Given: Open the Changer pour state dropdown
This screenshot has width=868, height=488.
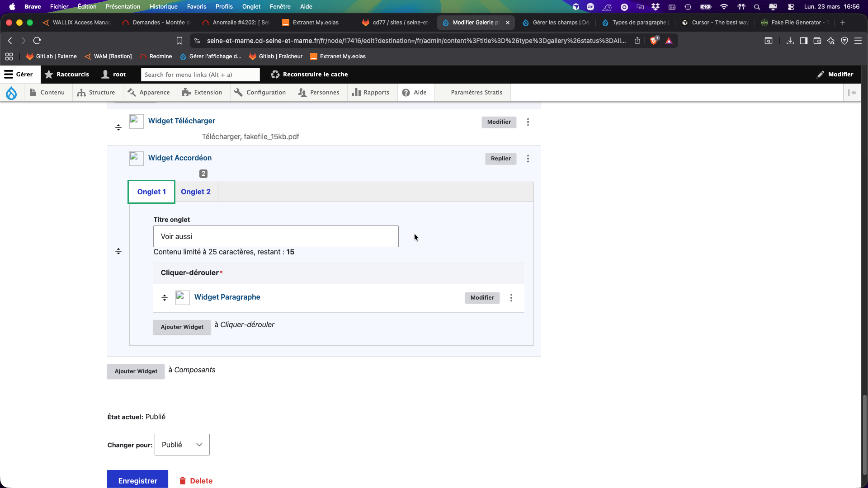Looking at the screenshot, I should (182, 445).
